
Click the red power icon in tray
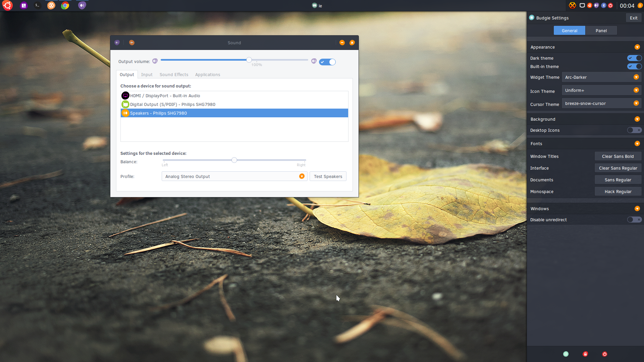coord(610,5)
